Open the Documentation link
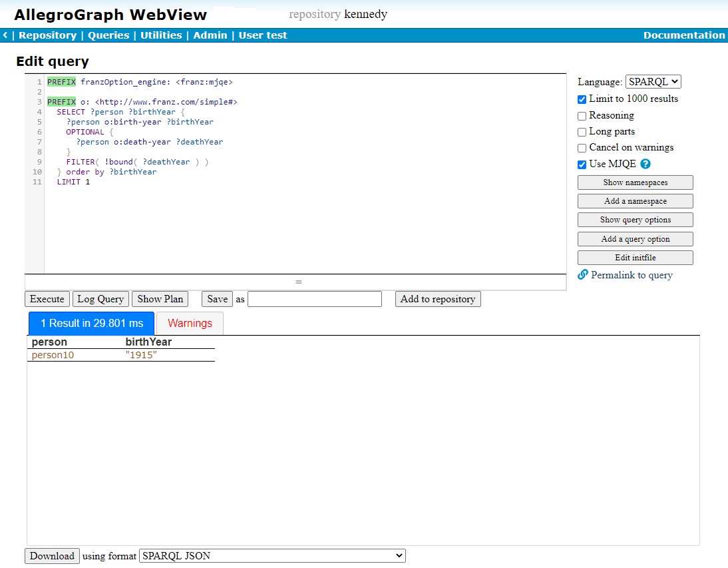This screenshot has height=568, width=728. (x=684, y=35)
